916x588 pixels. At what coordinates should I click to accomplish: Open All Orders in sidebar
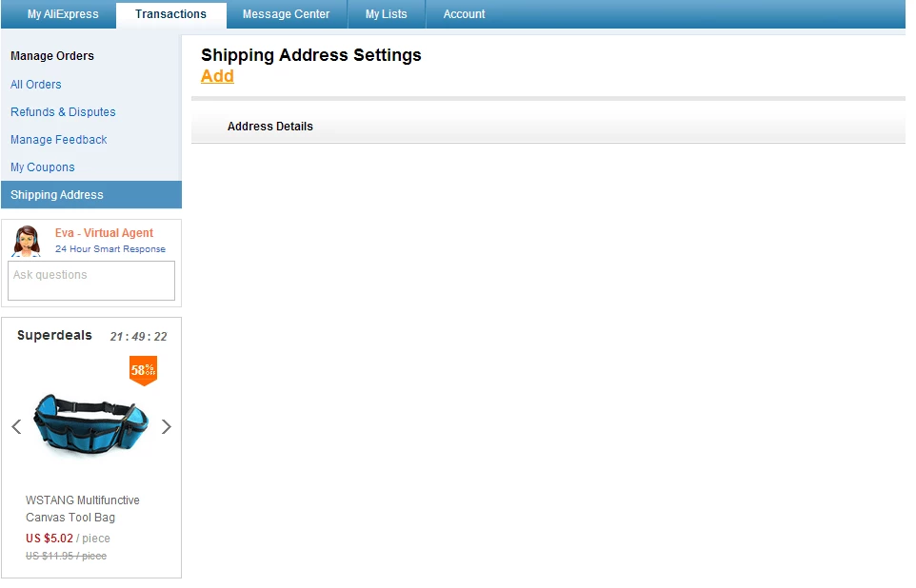36,85
